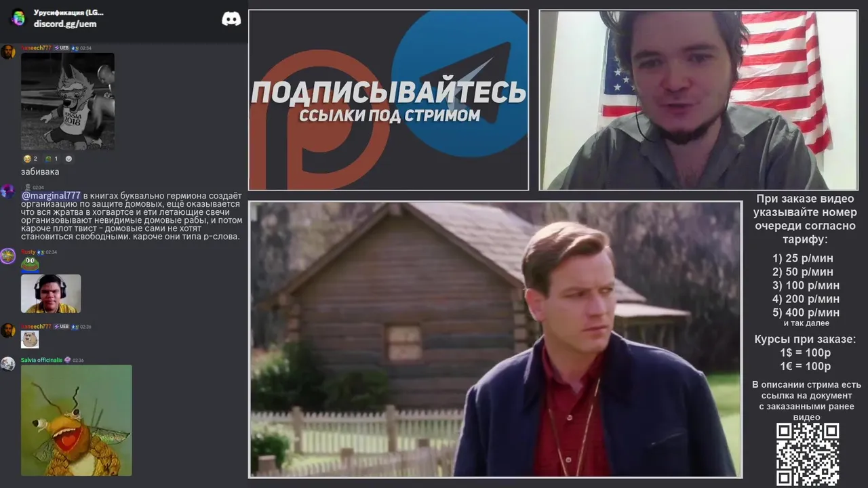Click the tariff line 5) 400 р/мин

click(806, 312)
